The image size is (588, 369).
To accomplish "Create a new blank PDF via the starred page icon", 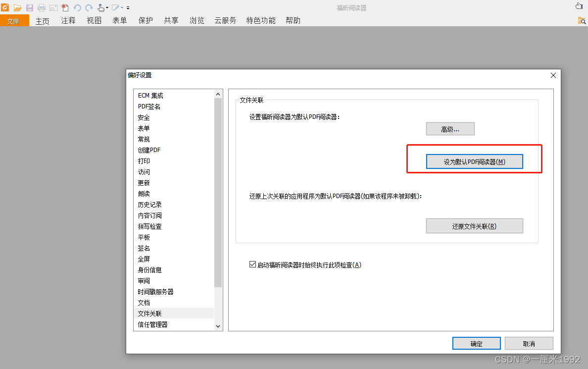I will (65, 7).
